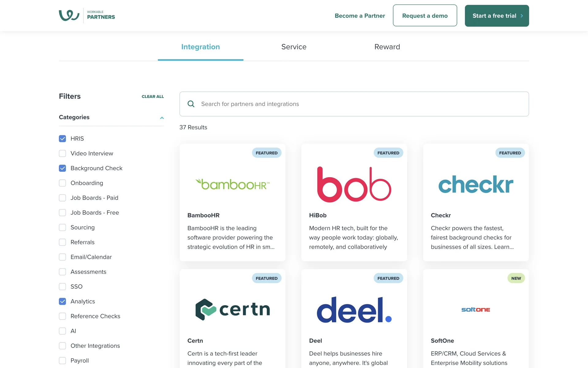Clear all filters with CLEAR ALL
This screenshot has width=588, height=368.
(x=153, y=97)
